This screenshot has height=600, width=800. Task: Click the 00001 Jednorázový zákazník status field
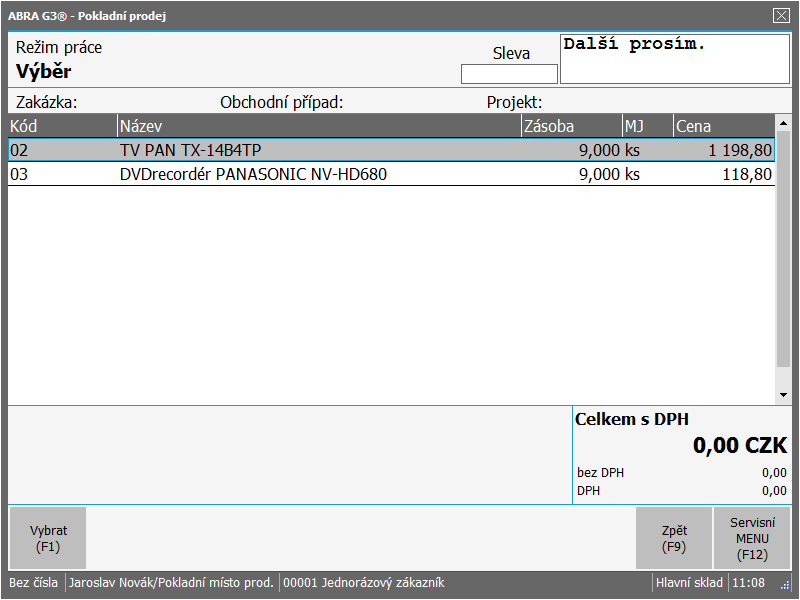(x=364, y=583)
